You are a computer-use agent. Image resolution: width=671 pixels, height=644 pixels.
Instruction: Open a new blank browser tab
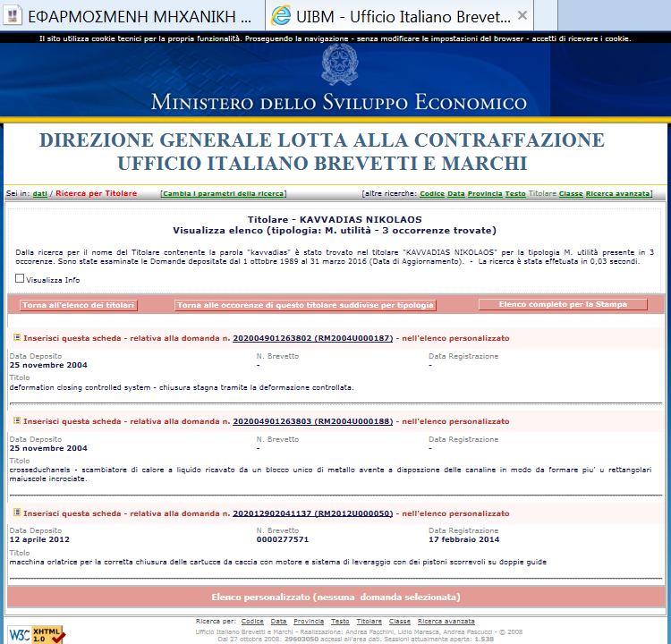click(546, 15)
